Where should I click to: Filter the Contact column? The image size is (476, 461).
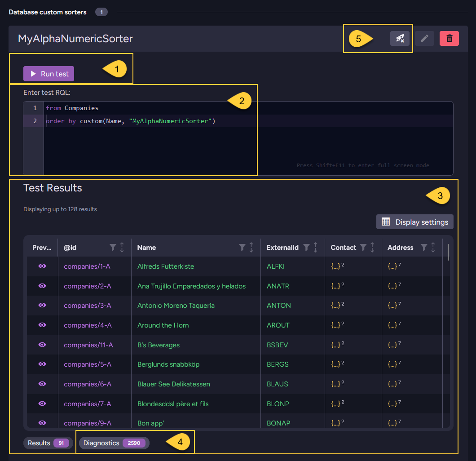tap(363, 248)
